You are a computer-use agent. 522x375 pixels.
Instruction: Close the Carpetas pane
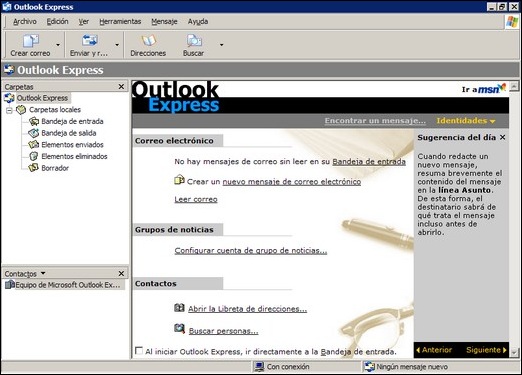coord(121,87)
